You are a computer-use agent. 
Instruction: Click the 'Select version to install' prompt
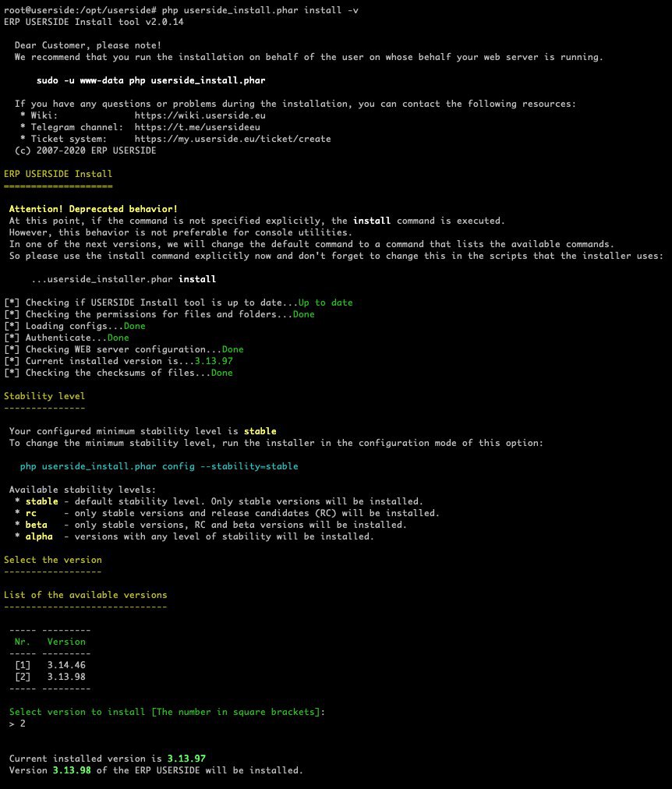[x=167, y=712]
